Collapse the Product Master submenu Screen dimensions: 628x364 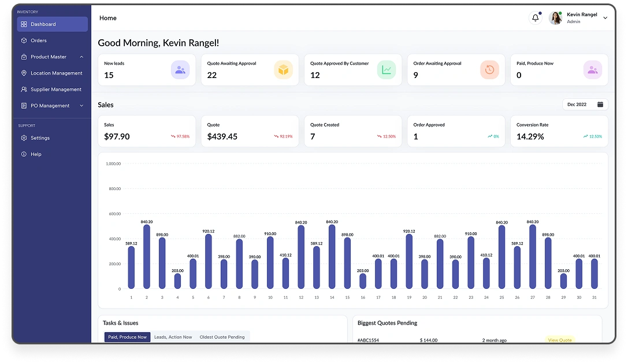point(81,57)
